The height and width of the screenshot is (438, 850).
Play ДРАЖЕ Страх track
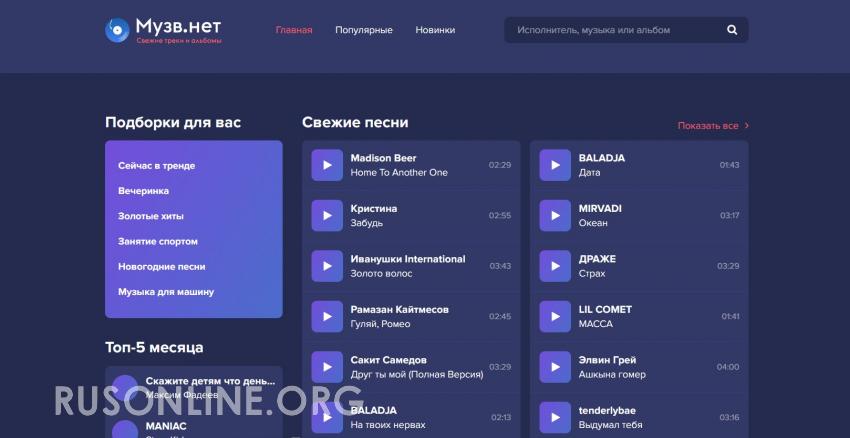click(x=555, y=266)
